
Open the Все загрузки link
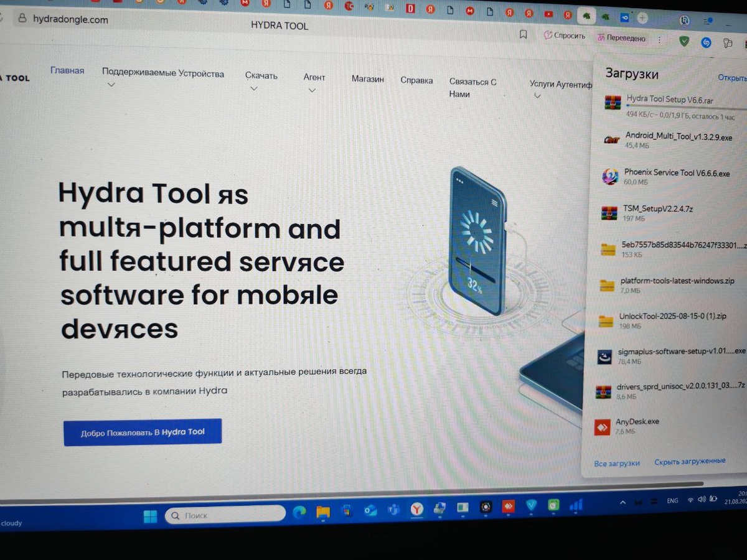point(616,464)
